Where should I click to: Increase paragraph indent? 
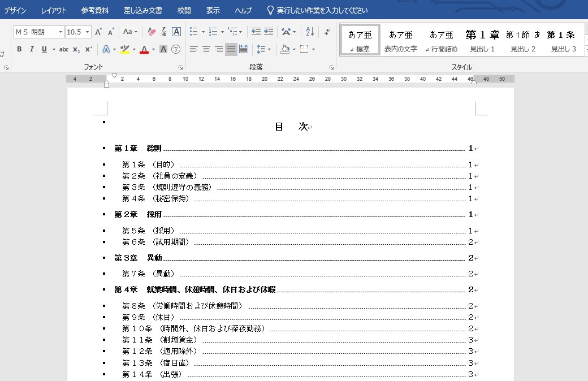coord(269,32)
